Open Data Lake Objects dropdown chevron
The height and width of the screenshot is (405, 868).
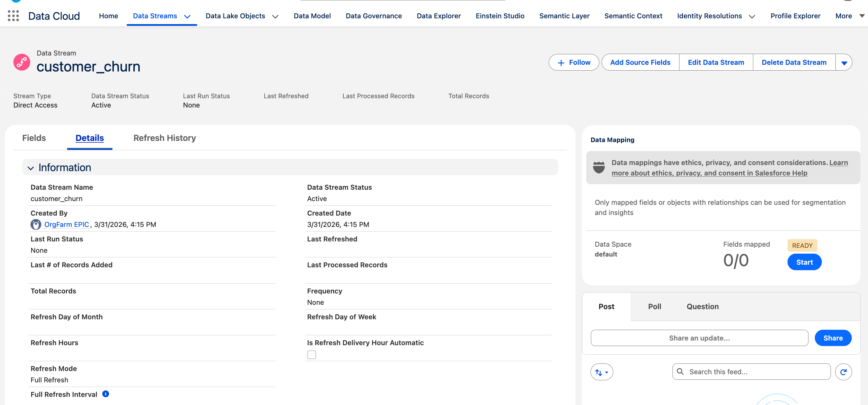point(275,17)
